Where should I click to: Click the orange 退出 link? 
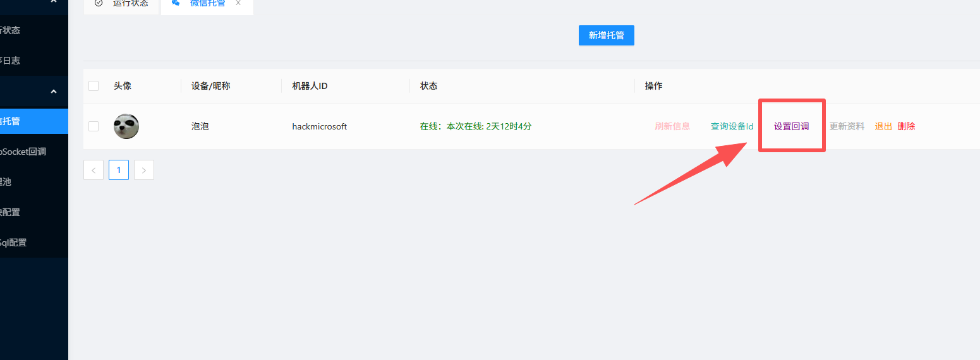point(883,126)
